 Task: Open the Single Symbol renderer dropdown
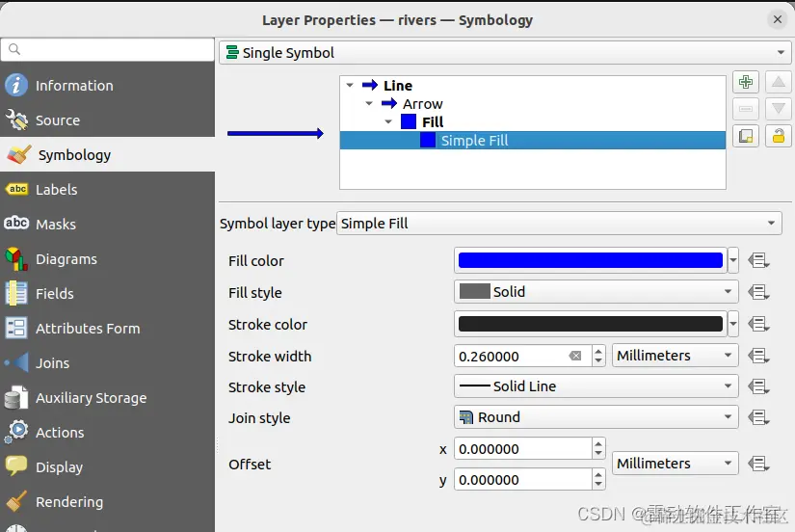point(505,53)
